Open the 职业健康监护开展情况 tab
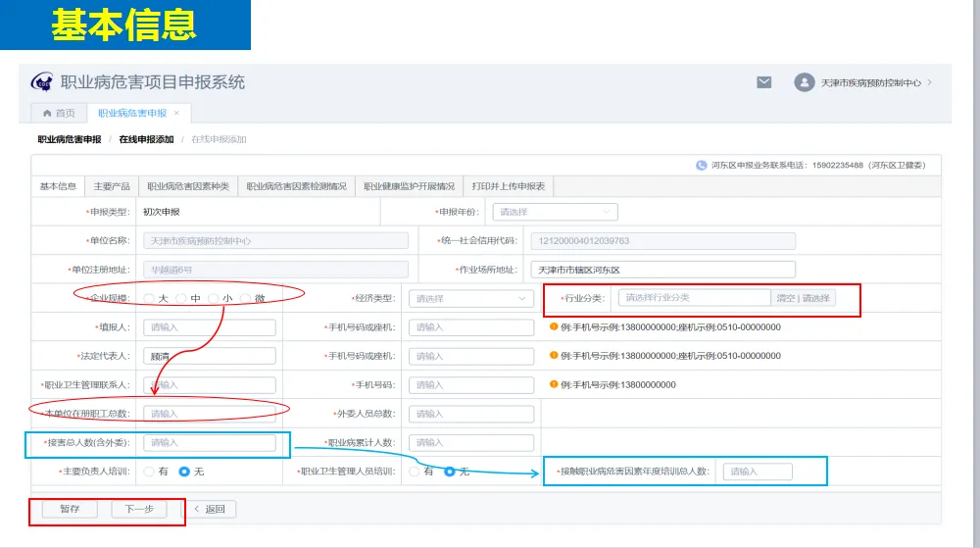This screenshot has height=548, width=980. tap(410, 186)
